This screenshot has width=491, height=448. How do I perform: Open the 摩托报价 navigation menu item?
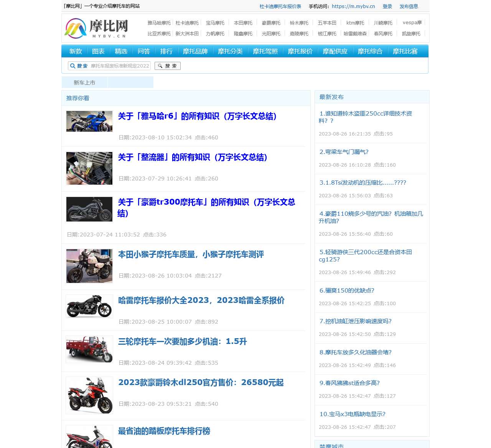point(300,51)
